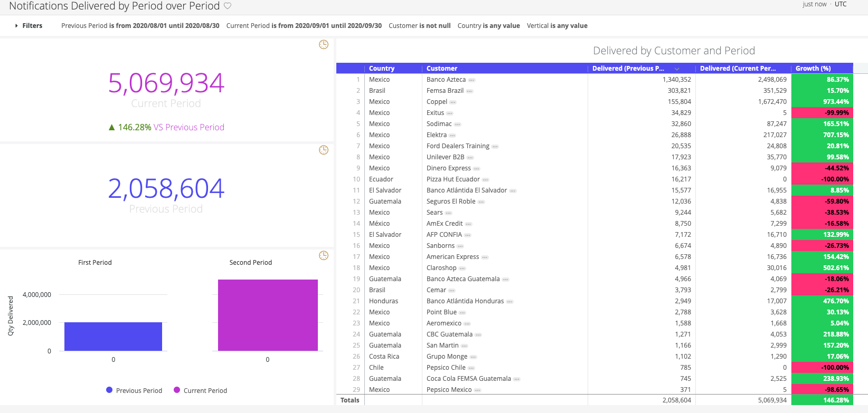868x413 pixels.
Task: Click the Ecuador country cell in row 10
Action: tap(393, 179)
